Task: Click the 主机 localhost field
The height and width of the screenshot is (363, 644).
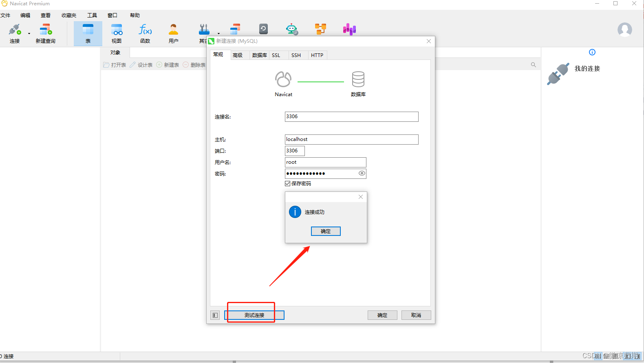Action: 351,139
